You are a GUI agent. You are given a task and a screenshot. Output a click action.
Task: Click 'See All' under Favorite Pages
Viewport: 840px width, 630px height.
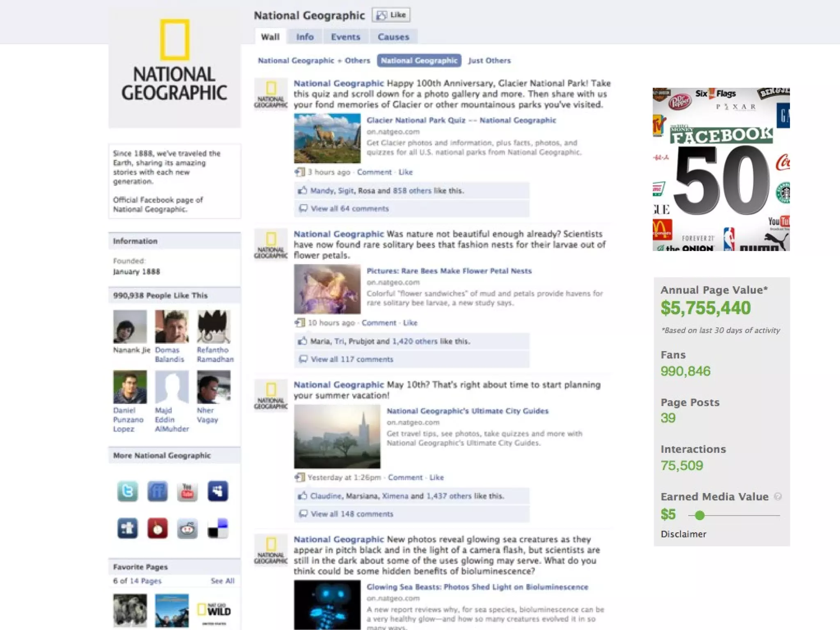(x=222, y=581)
